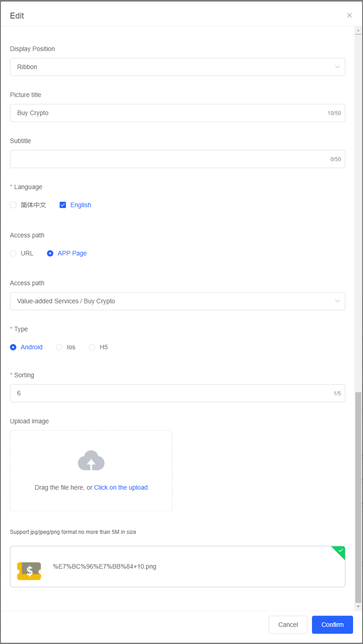The width and height of the screenshot is (363, 644).
Task: Click the Sorting input field
Action: click(x=167, y=393)
